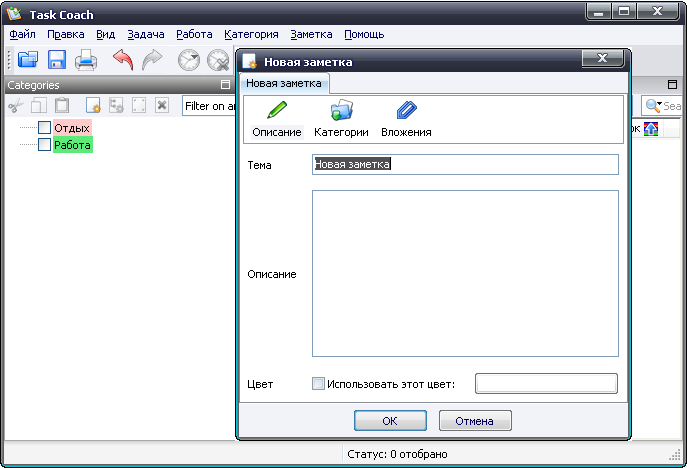Open the Задача menu
The width and height of the screenshot is (687, 468).
coord(146,34)
